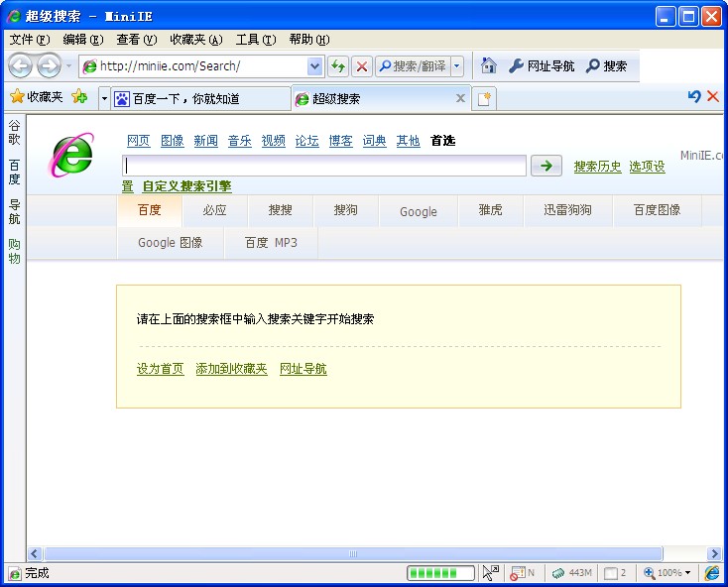Viewport: 728px width, 587px height.
Task: Click the scroll right arrow button
Action: point(714,553)
